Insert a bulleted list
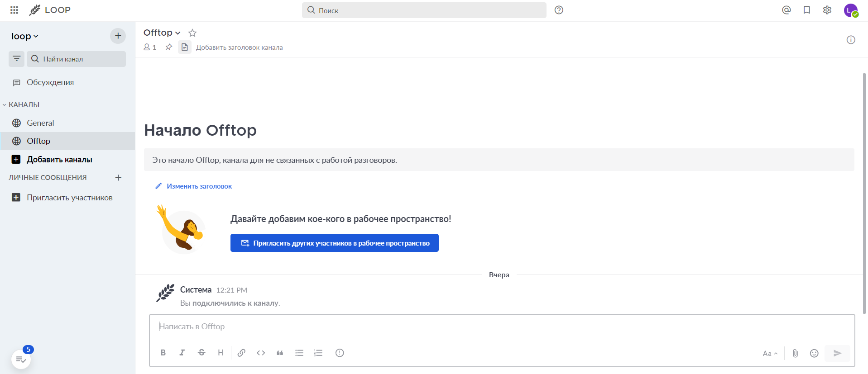The image size is (868, 374). pyautogui.click(x=299, y=353)
